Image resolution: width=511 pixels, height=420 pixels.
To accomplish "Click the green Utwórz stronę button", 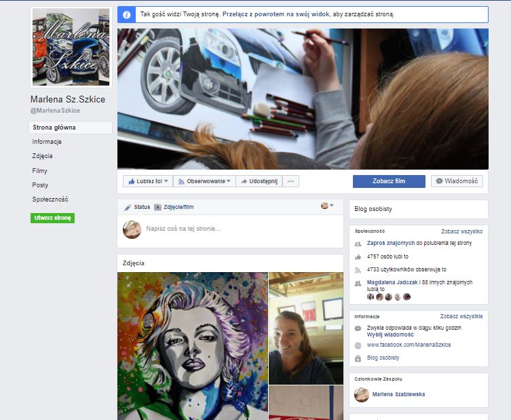I will (52, 218).
